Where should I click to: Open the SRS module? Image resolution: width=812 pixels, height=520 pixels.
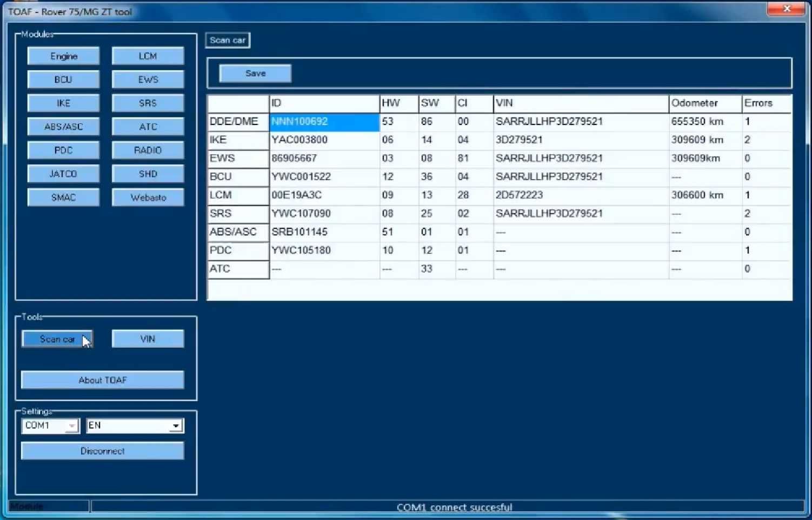click(x=148, y=103)
